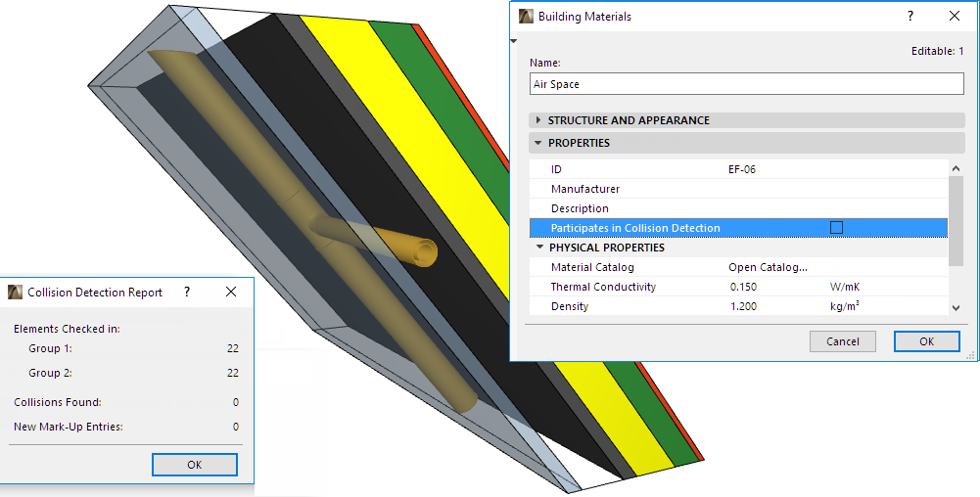This screenshot has height=497, width=980.
Task: Toggle Participates in Collision Detection checkbox
Action: (836, 228)
